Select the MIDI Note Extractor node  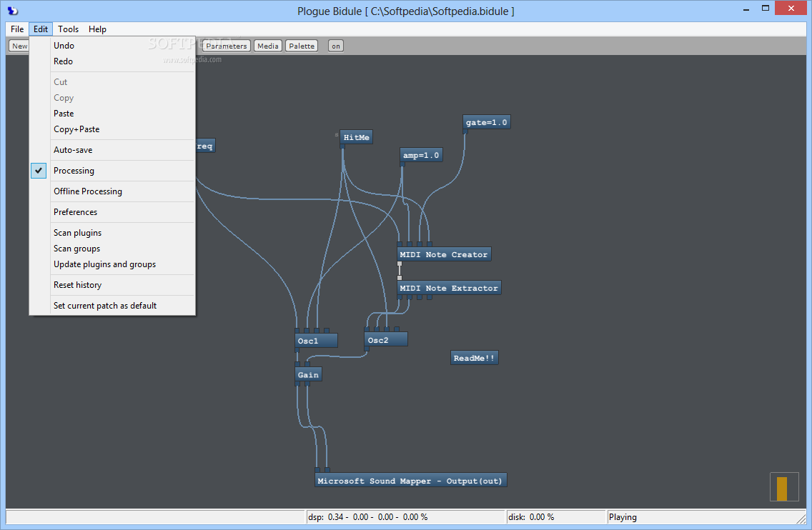(x=448, y=288)
